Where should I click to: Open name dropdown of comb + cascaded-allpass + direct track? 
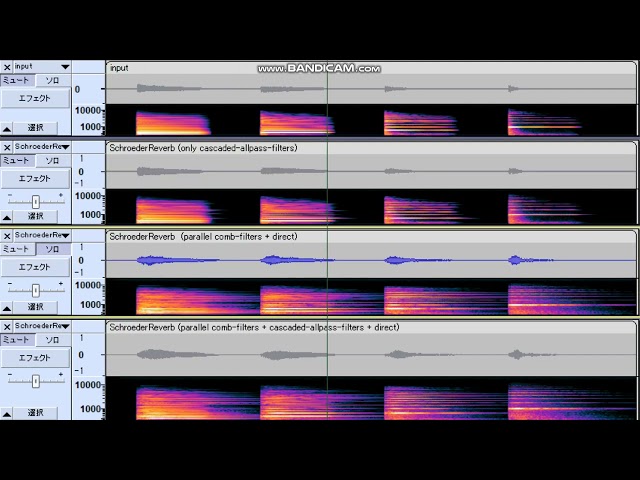point(42,326)
